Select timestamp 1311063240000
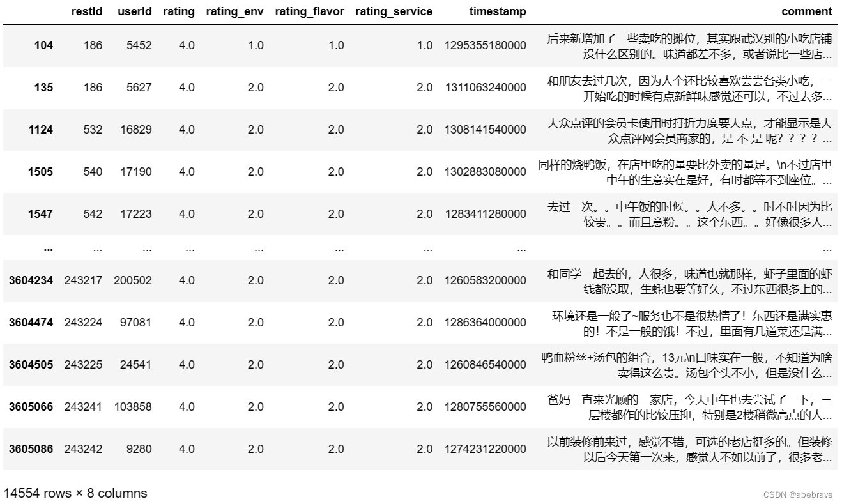This screenshot has height=504, width=842. [x=486, y=88]
